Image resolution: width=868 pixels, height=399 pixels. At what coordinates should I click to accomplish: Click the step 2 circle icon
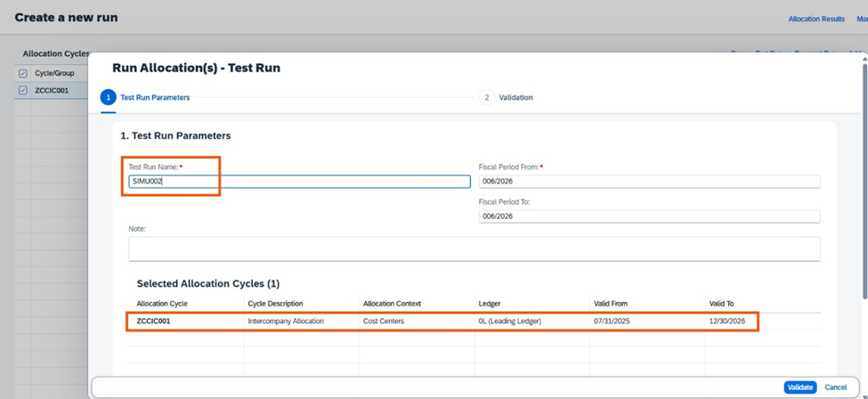(486, 97)
